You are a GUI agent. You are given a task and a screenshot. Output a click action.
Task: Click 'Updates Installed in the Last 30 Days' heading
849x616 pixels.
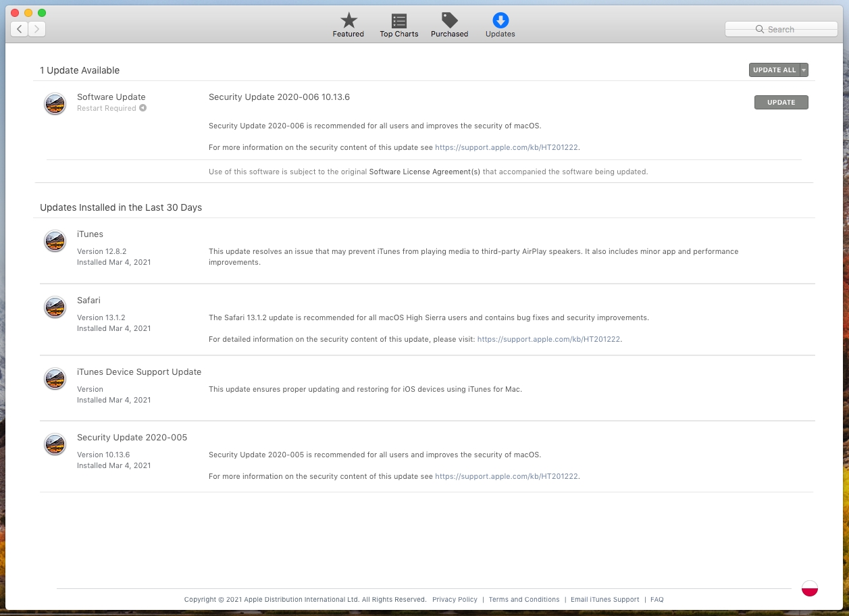(x=121, y=207)
